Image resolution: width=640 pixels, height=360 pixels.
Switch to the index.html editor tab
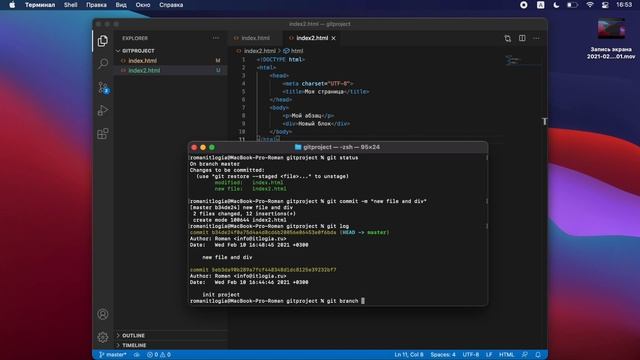click(255, 38)
